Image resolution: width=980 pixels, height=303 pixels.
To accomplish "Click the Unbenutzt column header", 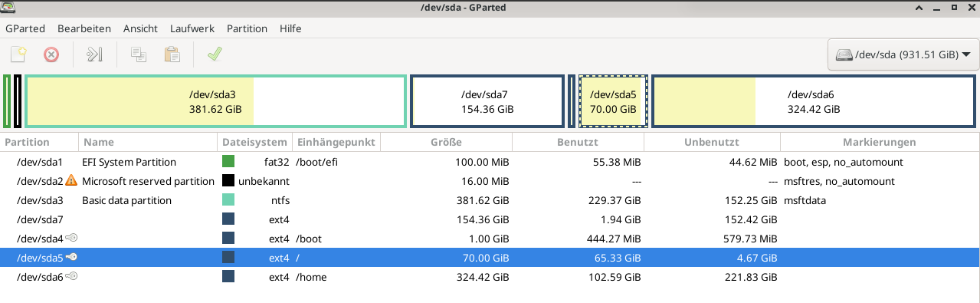I will (713, 142).
